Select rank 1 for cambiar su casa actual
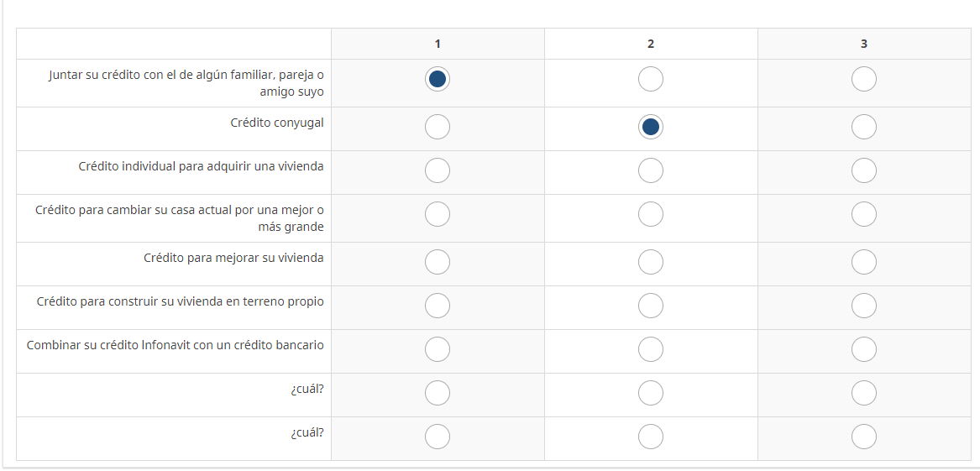 click(x=438, y=215)
